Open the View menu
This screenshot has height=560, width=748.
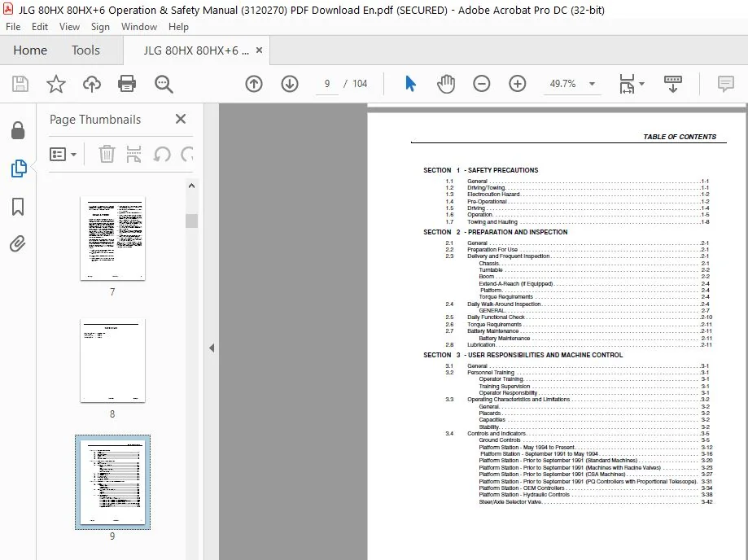tap(69, 27)
